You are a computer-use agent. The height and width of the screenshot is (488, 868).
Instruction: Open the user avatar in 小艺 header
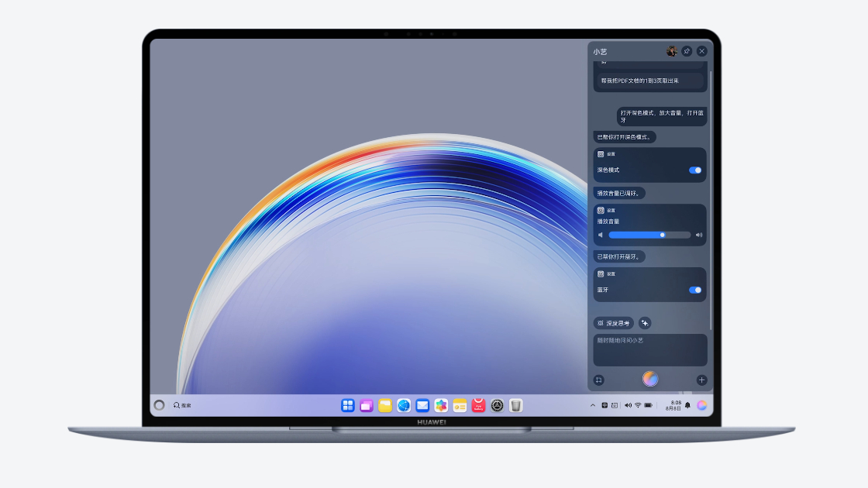(671, 51)
